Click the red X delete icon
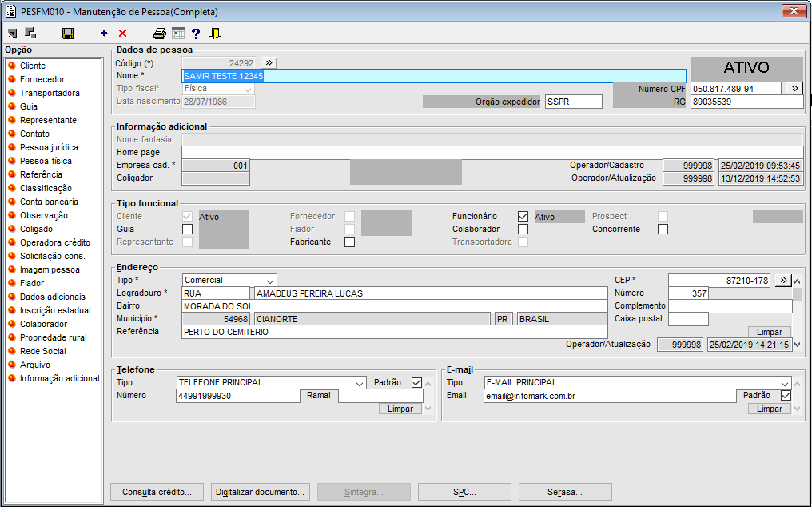812x507 pixels. pos(122,34)
